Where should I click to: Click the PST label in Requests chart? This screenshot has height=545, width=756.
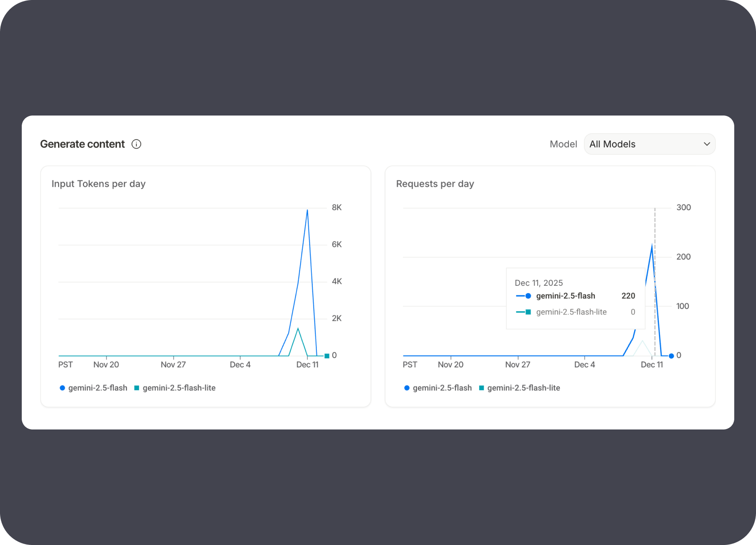(410, 365)
